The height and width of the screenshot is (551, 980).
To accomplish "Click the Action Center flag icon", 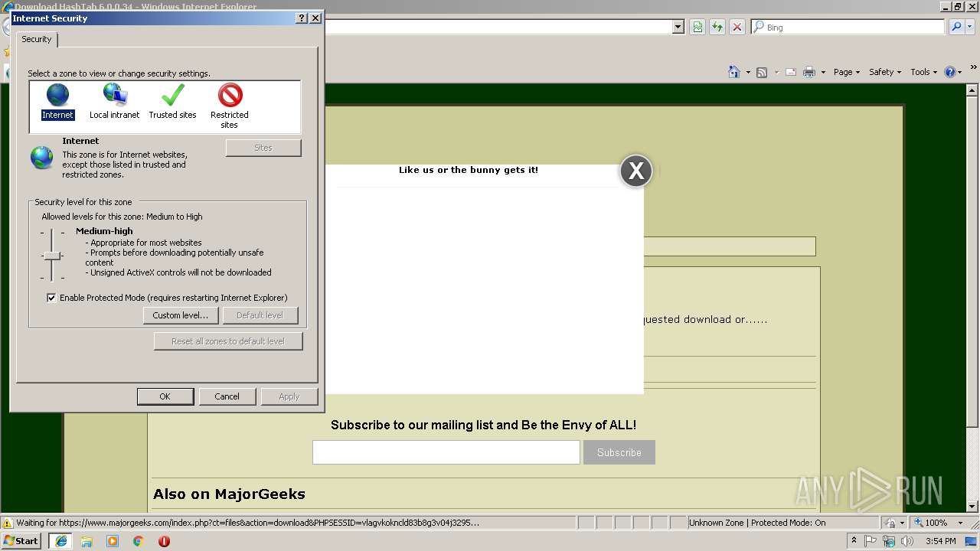I will [x=871, y=541].
